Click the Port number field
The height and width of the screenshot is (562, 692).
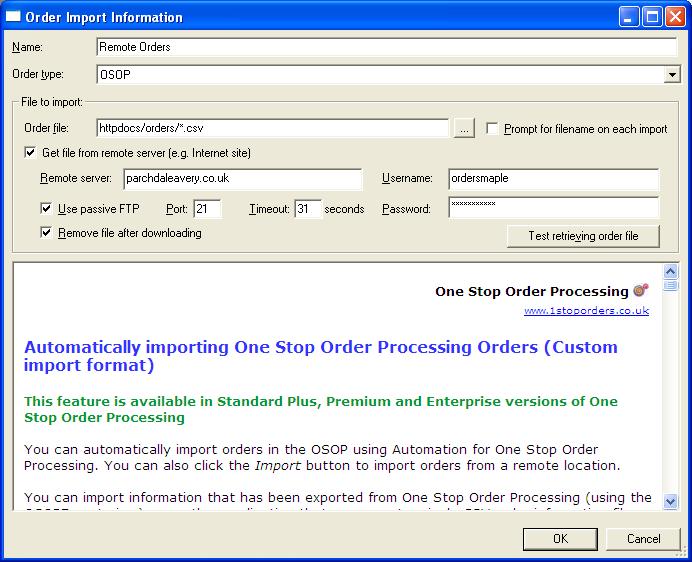[207, 208]
